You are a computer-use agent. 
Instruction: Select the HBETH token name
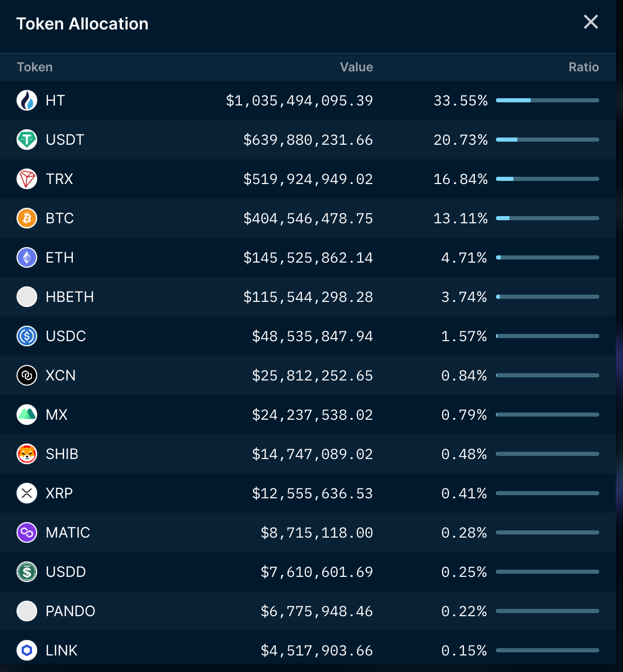point(70,297)
